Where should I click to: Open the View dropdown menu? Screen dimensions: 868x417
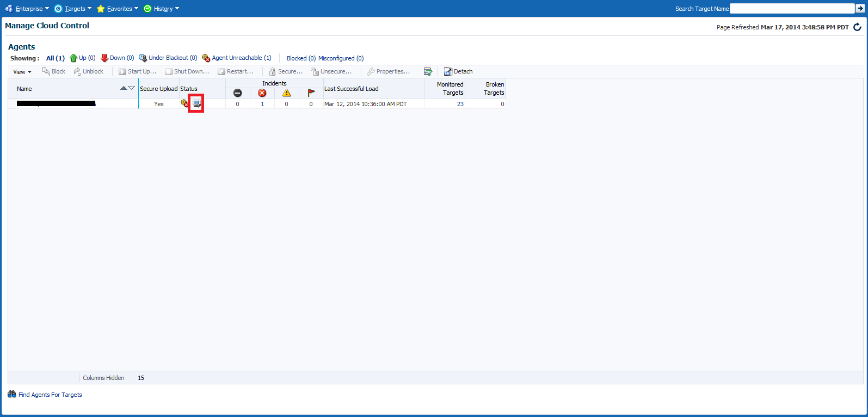(22, 72)
